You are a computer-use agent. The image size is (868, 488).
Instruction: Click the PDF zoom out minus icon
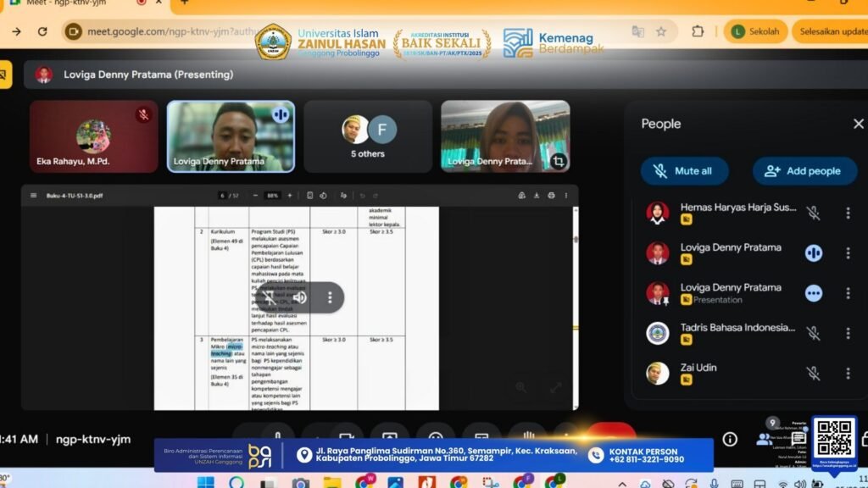tap(255, 196)
